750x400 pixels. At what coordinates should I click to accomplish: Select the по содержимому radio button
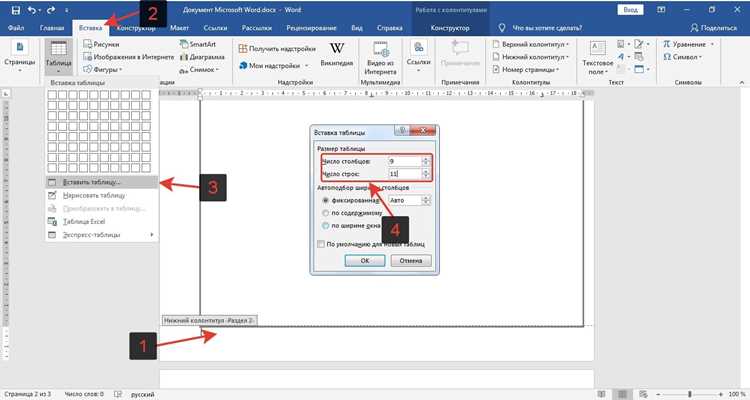point(326,213)
